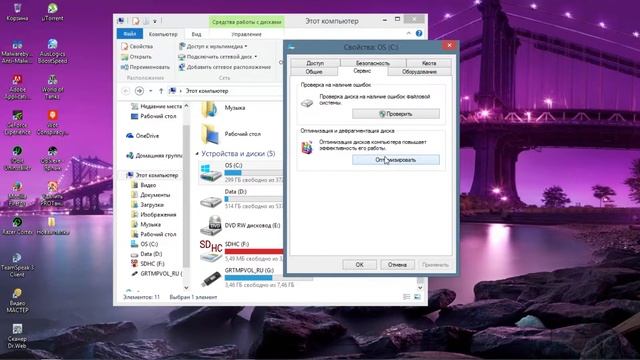Open Видео МАСТЕР desktop shortcut

[17, 300]
